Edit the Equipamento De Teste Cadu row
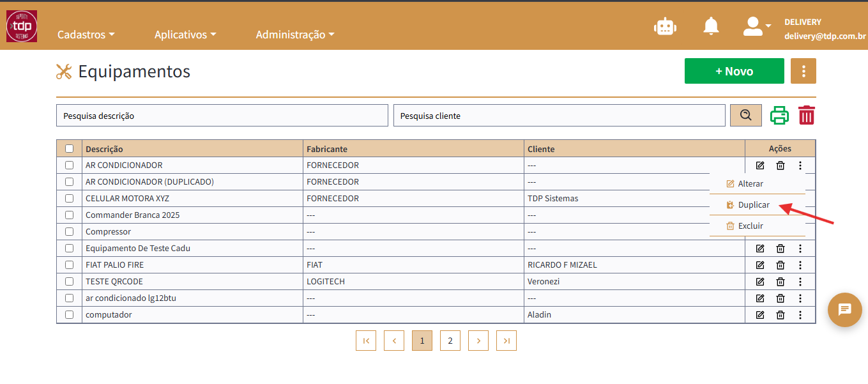 point(760,249)
